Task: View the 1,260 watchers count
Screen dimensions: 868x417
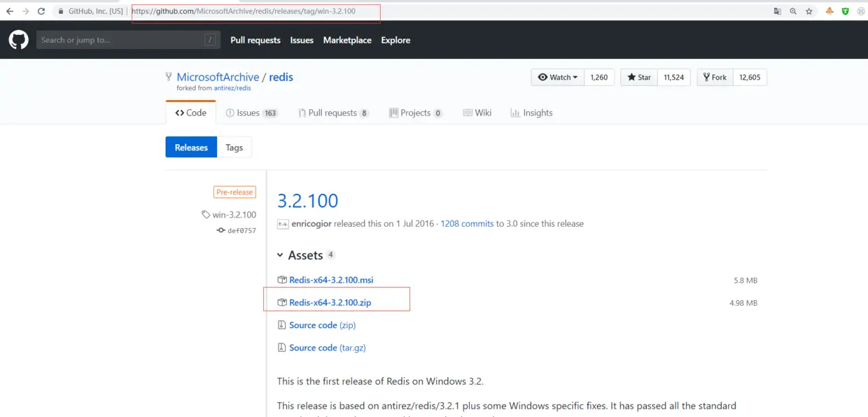Action: (x=599, y=77)
